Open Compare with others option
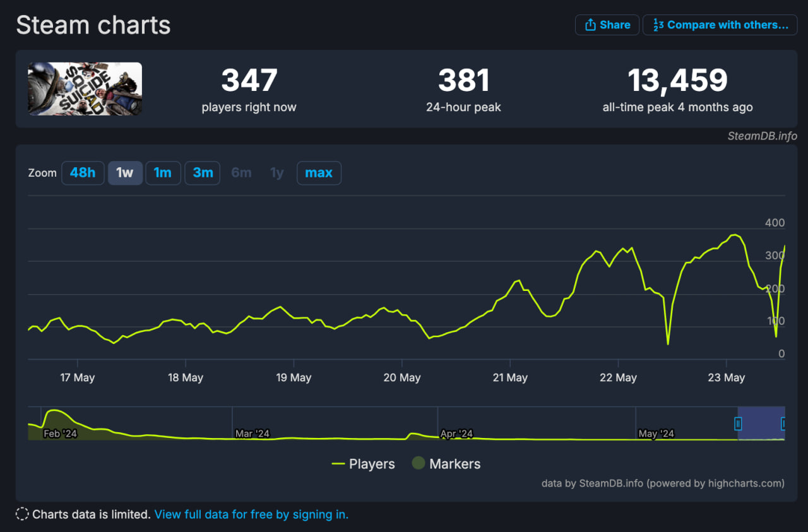Viewport: 808px width, 532px height. pyautogui.click(x=720, y=25)
